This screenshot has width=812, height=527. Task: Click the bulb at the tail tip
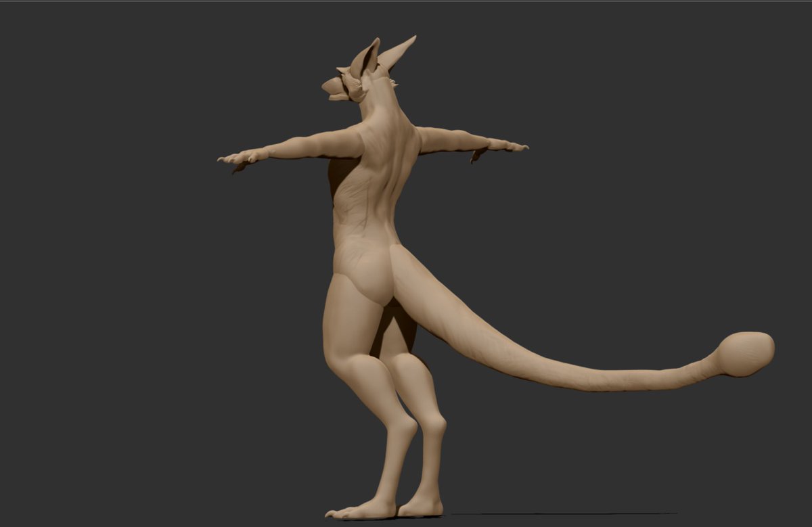[745, 354]
